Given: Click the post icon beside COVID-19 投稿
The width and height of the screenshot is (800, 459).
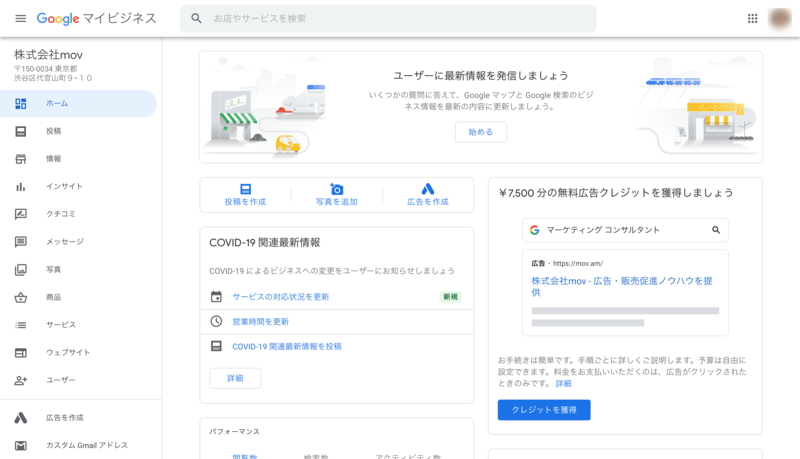Looking at the screenshot, I should tap(216, 346).
